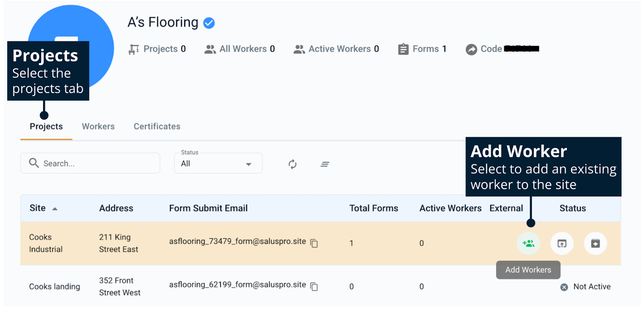Select the Projects tab
Viewport: 644px width, 317px height.
coord(46,126)
